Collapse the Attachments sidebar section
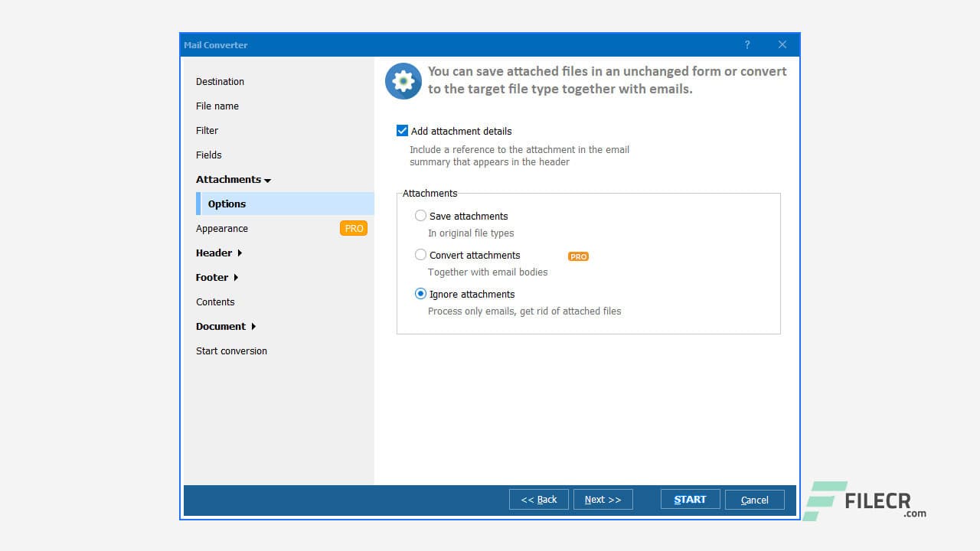This screenshot has width=980, height=551. coord(230,179)
